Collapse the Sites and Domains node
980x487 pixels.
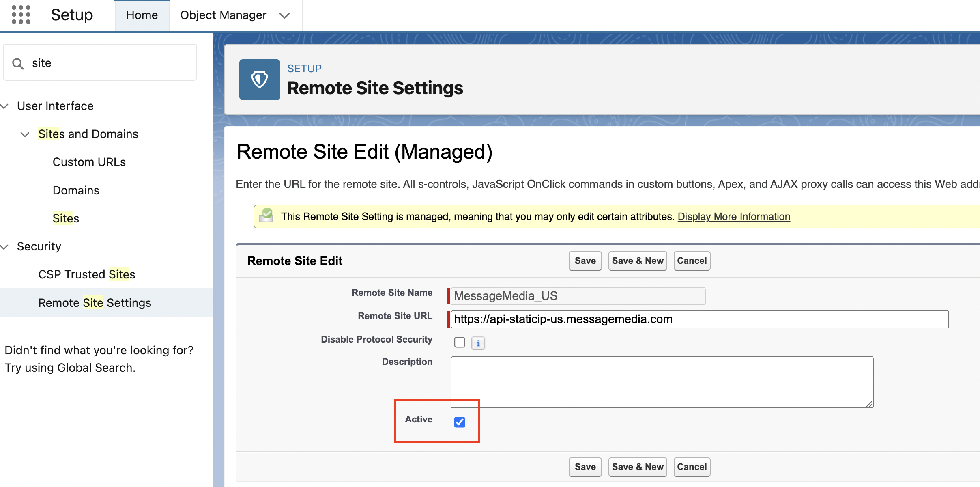tap(25, 134)
